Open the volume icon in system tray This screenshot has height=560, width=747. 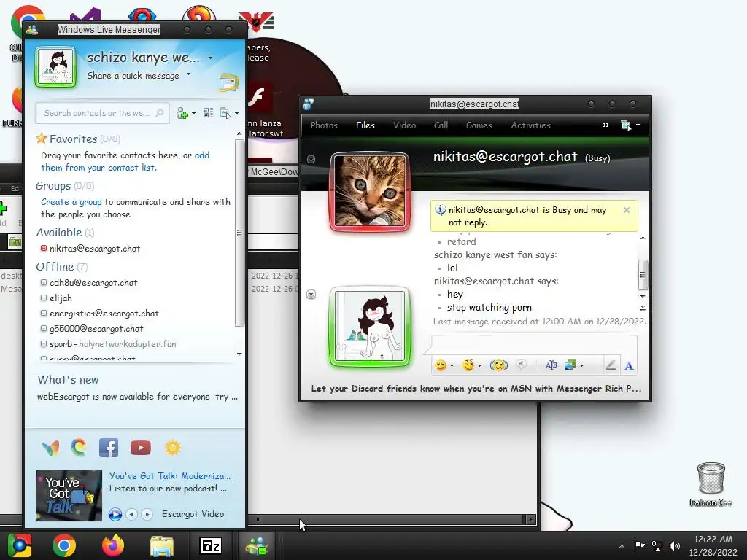tap(675, 546)
